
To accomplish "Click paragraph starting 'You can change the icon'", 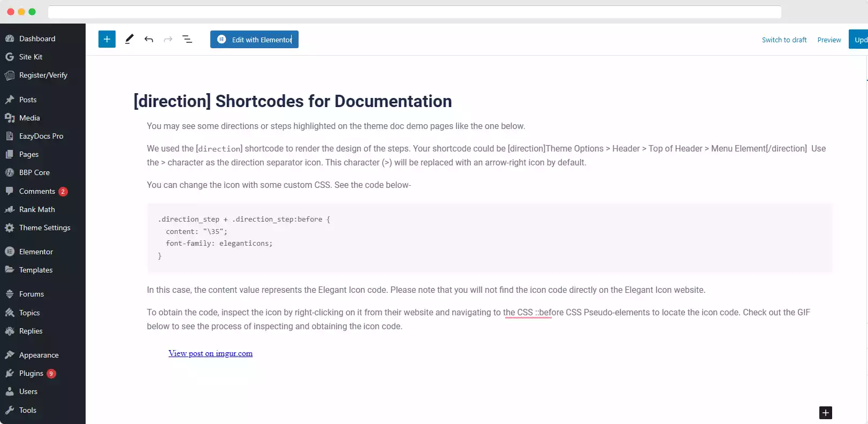I will [279, 185].
